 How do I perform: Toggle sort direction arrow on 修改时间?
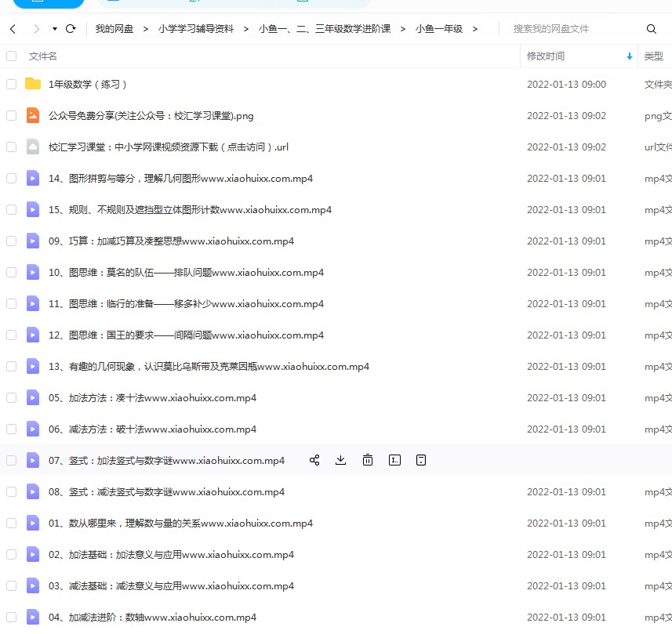(x=630, y=56)
